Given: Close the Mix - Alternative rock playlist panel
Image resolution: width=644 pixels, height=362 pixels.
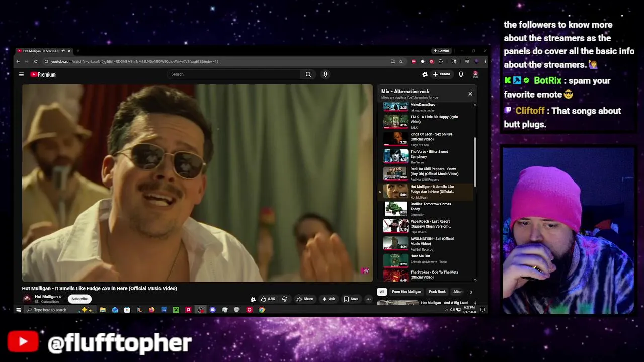Looking at the screenshot, I should [x=470, y=94].
